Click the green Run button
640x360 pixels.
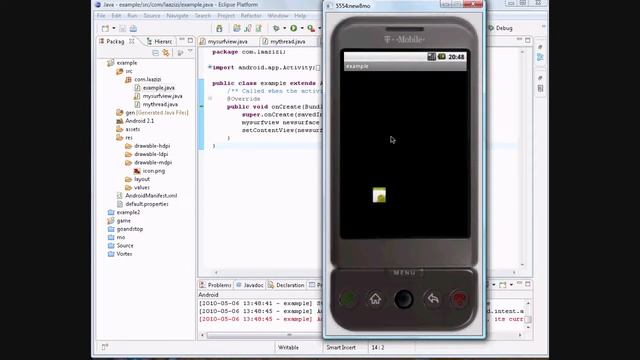293,28
